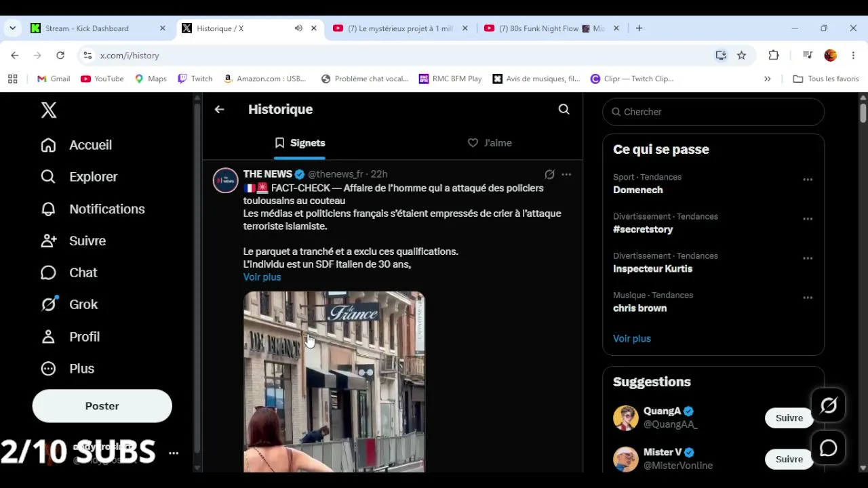
Task: Open the Apps grid in bookmarks bar
Action: pos(12,79)
